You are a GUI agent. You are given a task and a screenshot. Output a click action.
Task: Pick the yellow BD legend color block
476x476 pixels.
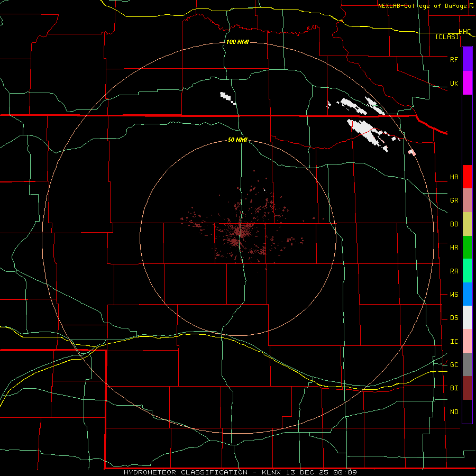click(467, 224)
